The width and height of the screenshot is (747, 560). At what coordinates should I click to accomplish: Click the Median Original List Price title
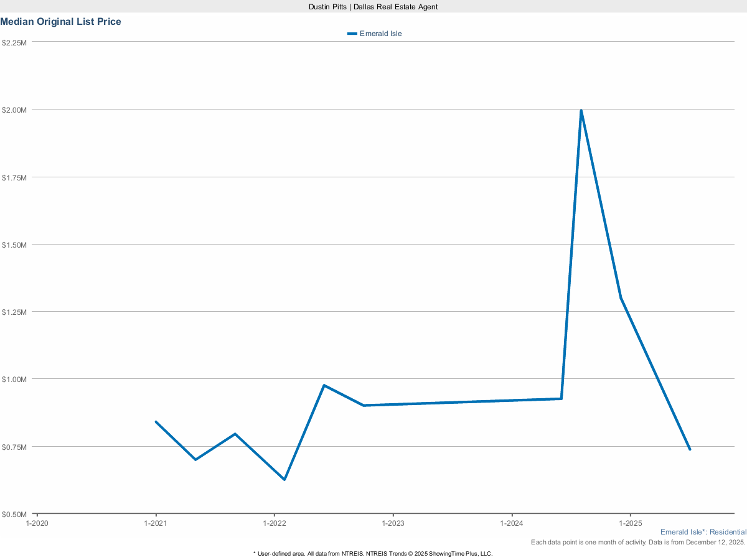tap(61, 22)
